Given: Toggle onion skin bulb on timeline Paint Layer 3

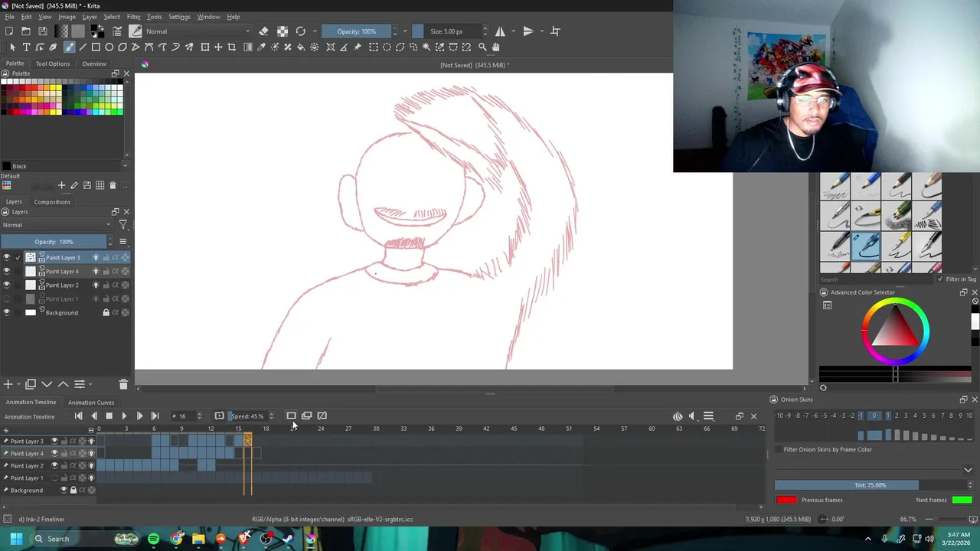Looking at the screenshot, I should pyautogui.click(x=91, y=442).
